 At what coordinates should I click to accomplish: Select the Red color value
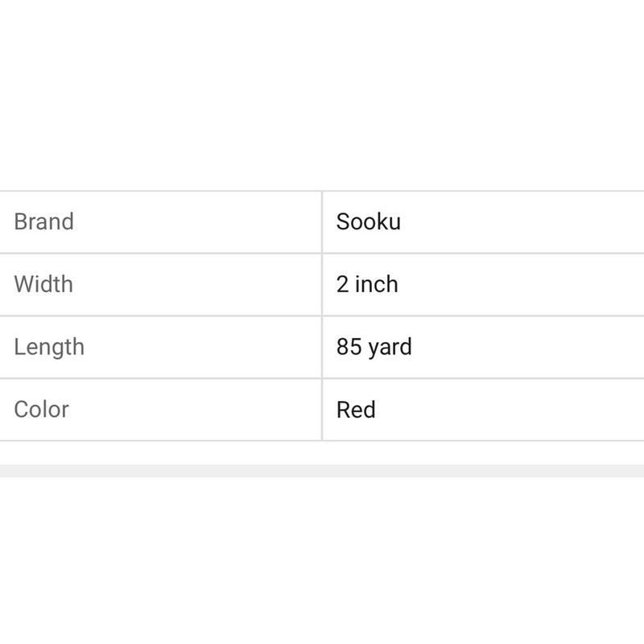[356, 410]
